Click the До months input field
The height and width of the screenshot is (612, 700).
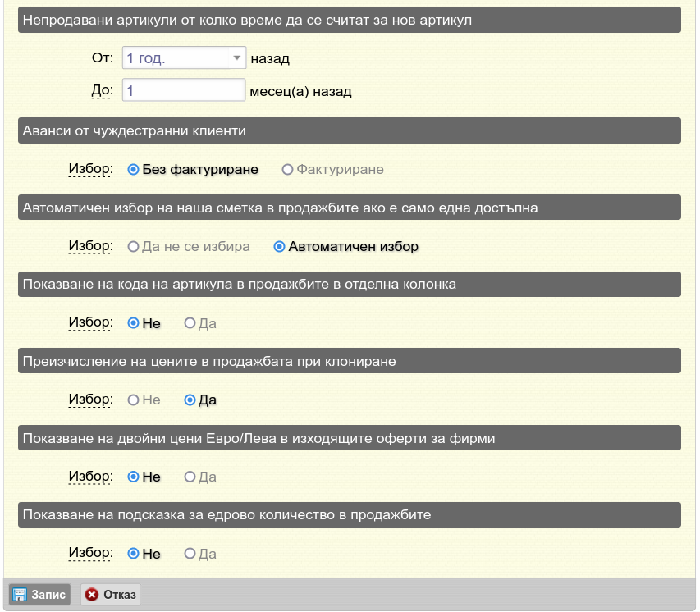point(184,90)
